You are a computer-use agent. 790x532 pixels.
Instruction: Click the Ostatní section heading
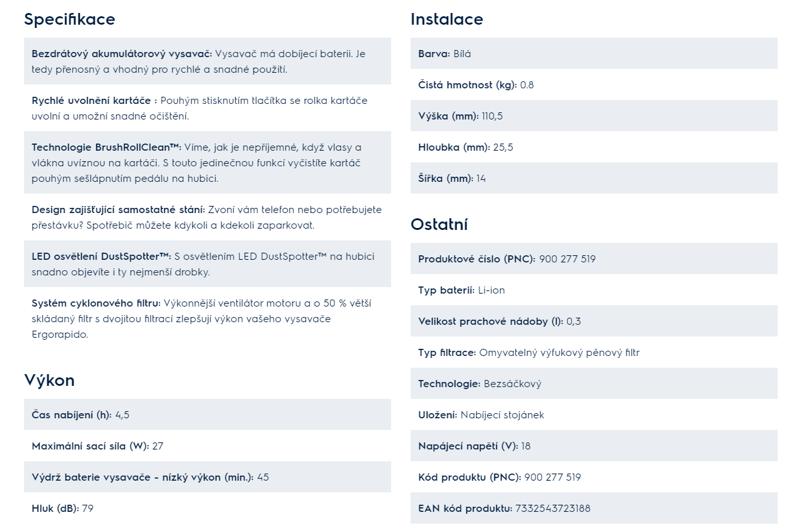coord(439,225)
